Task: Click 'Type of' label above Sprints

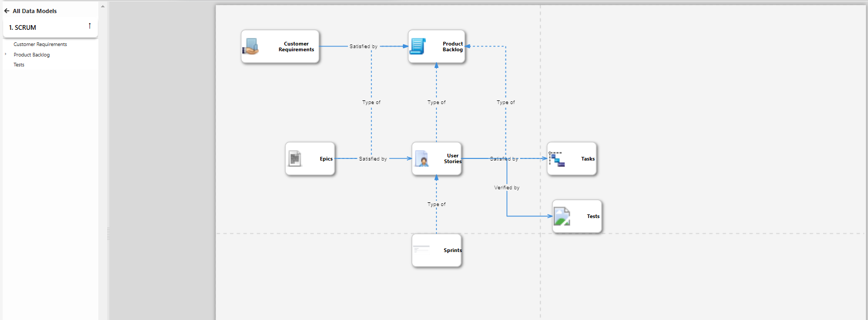Action: [x=436, y=204]
